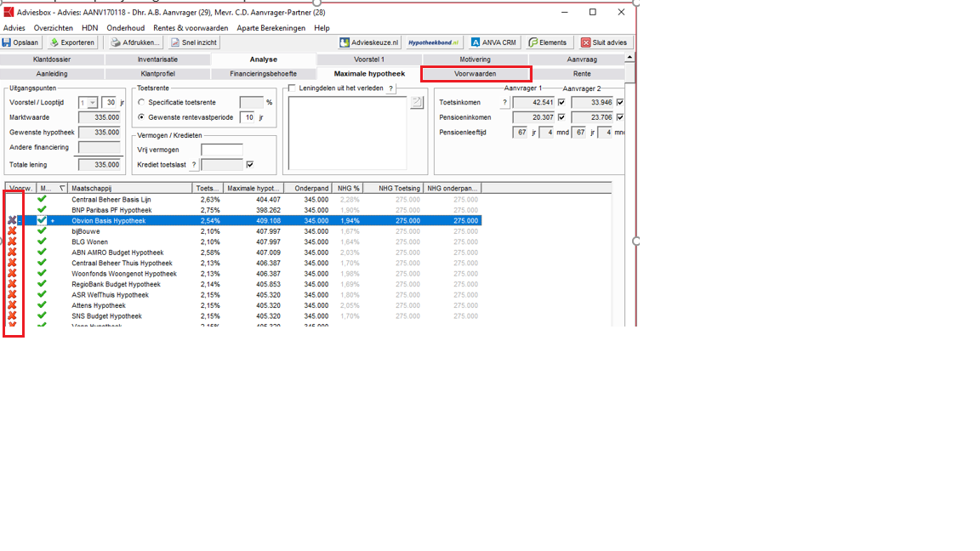Click the Exporteren toolbar button
Image resolution: width=980 pixels, height=551 pixels.
pyautogui.click(x=72, y=43)
